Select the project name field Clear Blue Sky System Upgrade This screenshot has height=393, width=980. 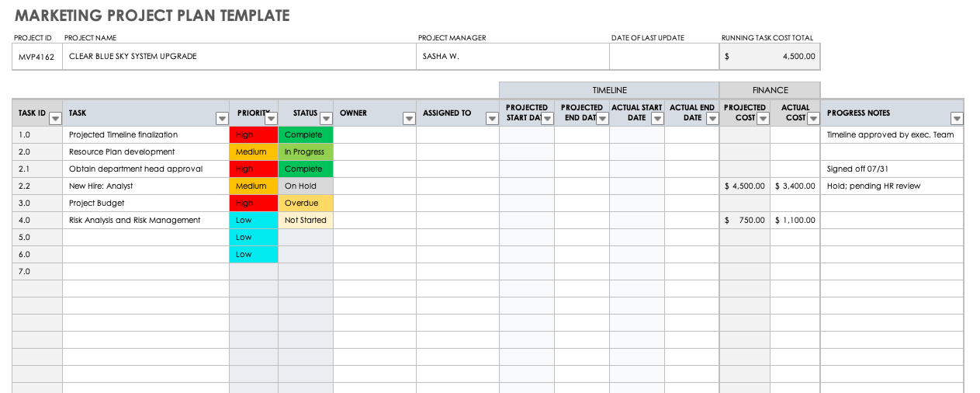(x=238, y=57)
